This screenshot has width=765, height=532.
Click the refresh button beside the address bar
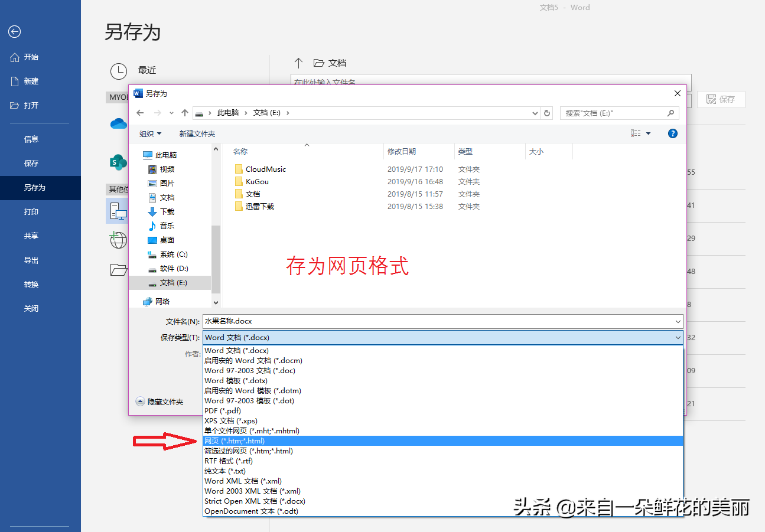coord(548,113)
